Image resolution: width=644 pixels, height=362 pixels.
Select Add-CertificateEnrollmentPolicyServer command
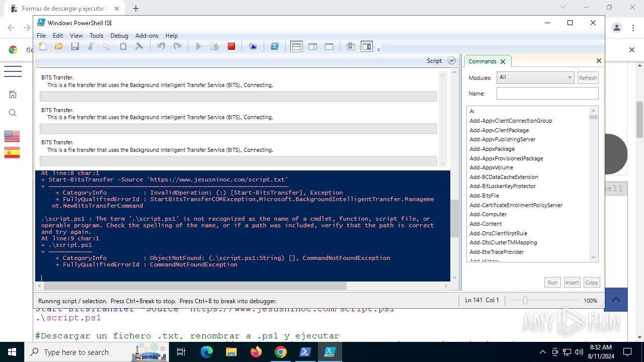516,205
